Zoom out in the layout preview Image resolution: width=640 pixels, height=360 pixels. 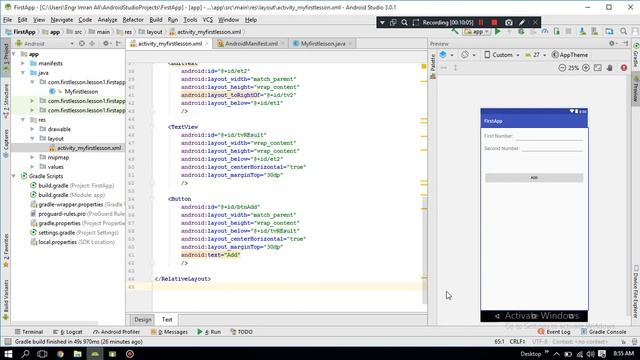[562, 68]
